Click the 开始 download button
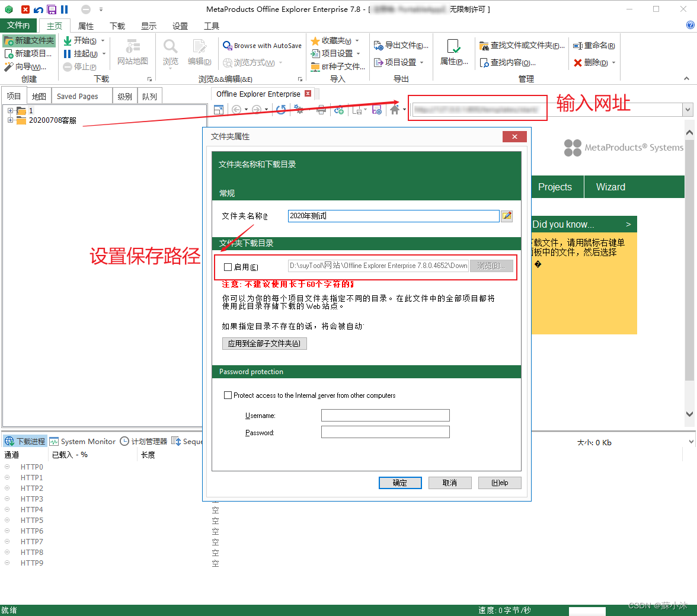This screenshot has width=697, height=616. 80,40
